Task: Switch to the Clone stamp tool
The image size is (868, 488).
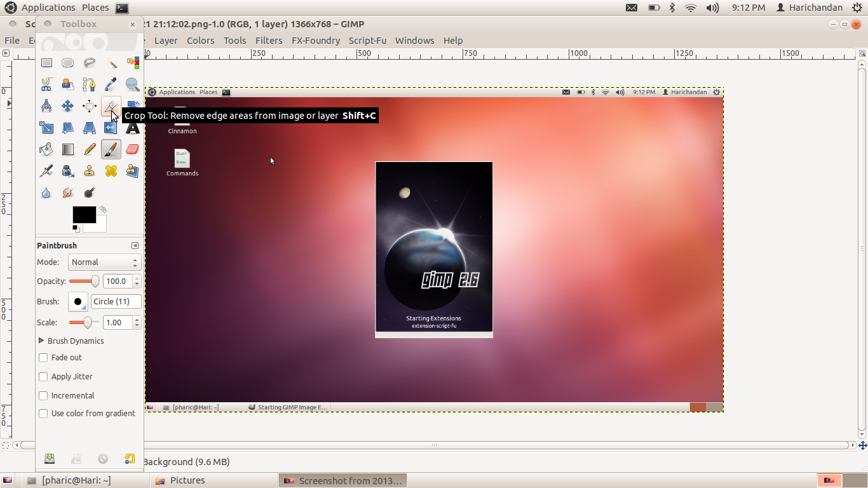Action: [89, 170]
